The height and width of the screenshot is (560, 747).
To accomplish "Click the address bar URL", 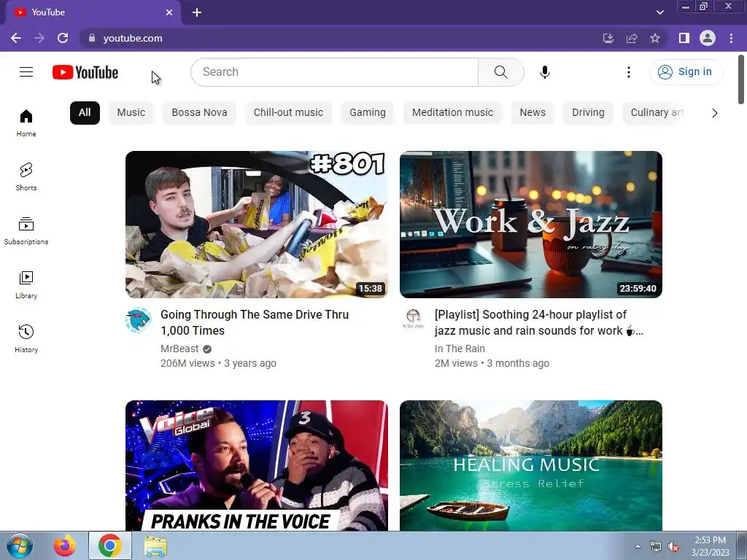I will [x=133, y=38].
